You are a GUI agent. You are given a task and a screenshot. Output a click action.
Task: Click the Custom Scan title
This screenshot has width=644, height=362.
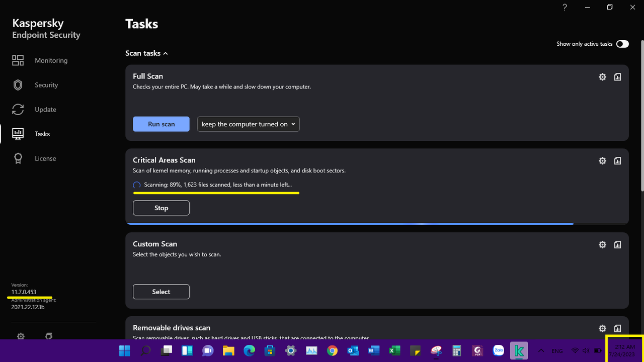pos(155,244)
